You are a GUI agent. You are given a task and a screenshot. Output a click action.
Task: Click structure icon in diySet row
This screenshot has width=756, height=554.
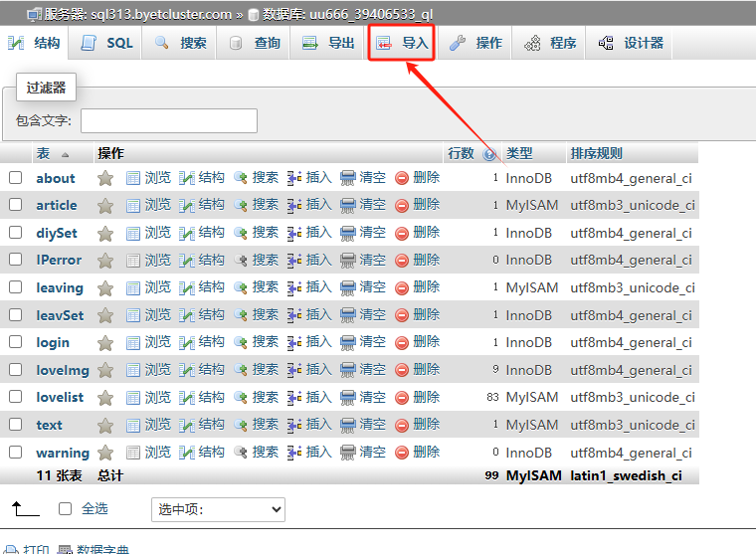coord(187,233)
